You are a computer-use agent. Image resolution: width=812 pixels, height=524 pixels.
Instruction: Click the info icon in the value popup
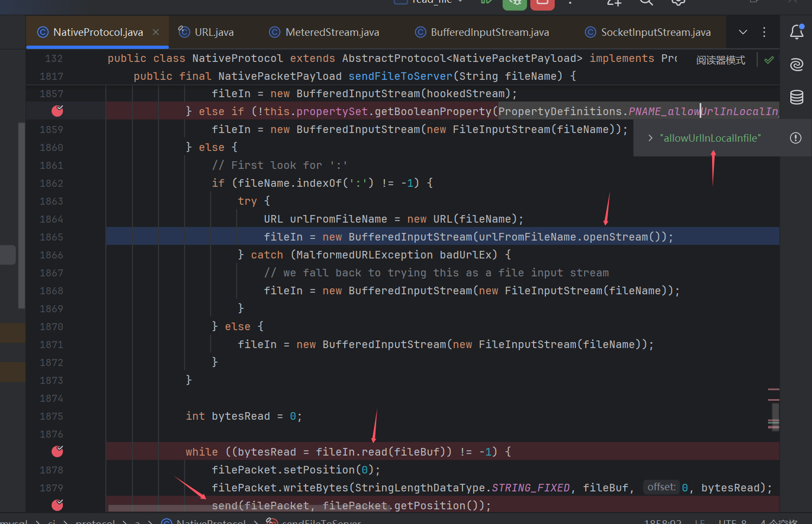click(x=796, y=138)
